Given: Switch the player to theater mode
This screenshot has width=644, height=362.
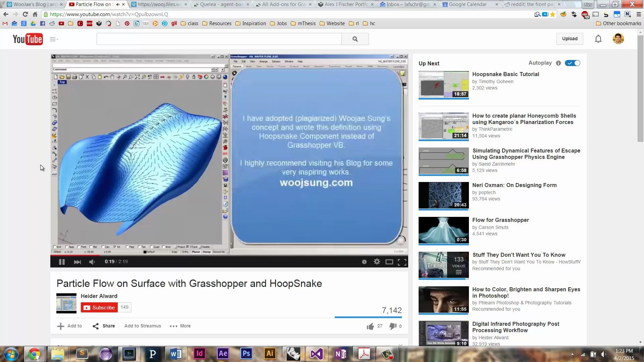Looking at the screenshot, I should [x=389, y=262].
